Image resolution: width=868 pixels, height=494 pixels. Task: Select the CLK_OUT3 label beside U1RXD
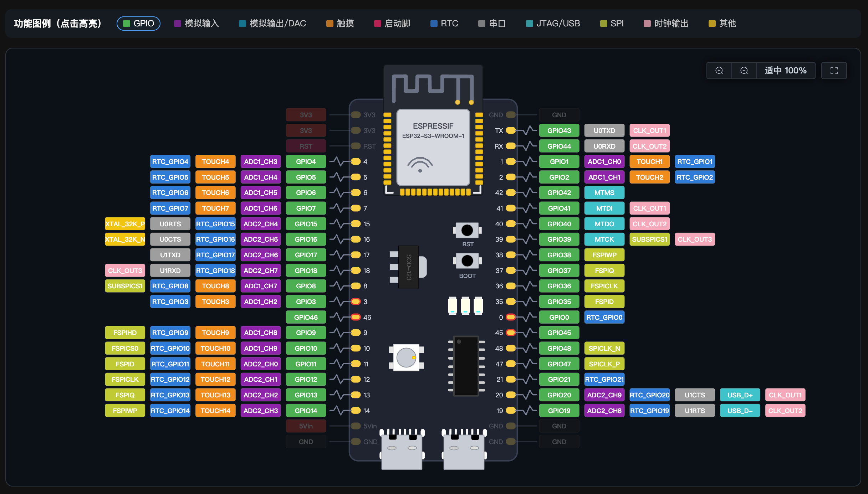125,271
